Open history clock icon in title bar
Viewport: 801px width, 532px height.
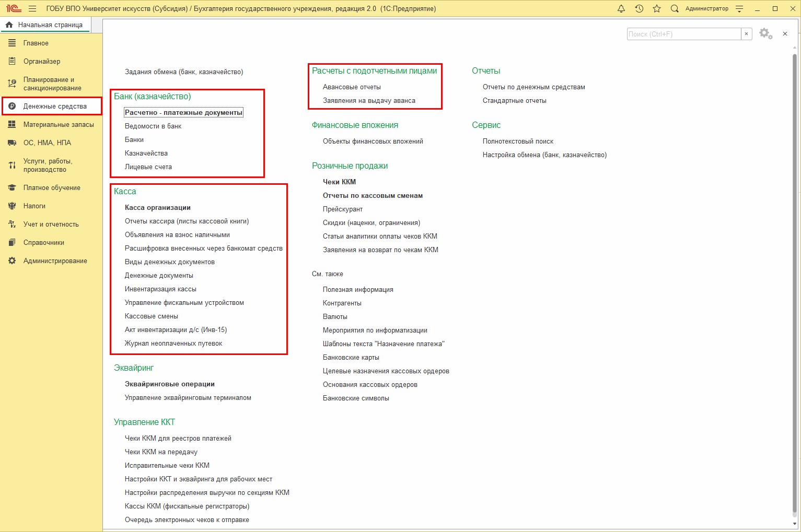point(639,9)
